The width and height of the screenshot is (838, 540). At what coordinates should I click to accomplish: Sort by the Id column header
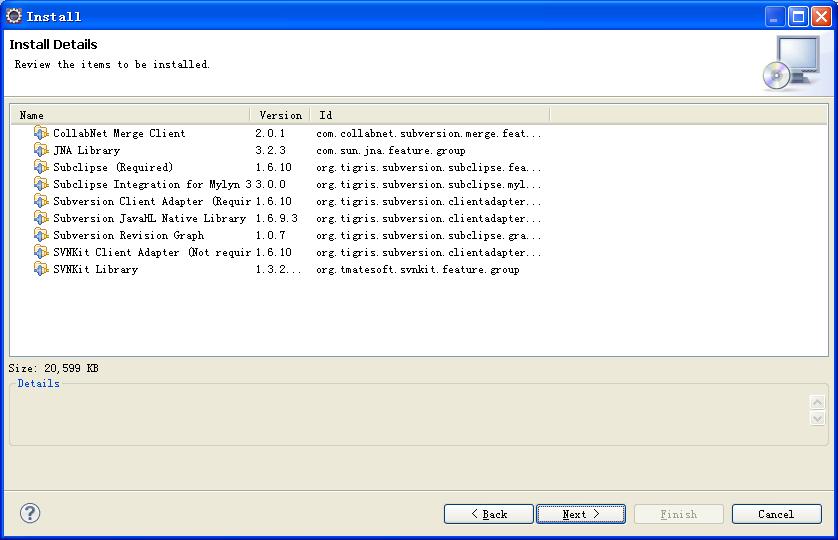[x=430, y=115]
